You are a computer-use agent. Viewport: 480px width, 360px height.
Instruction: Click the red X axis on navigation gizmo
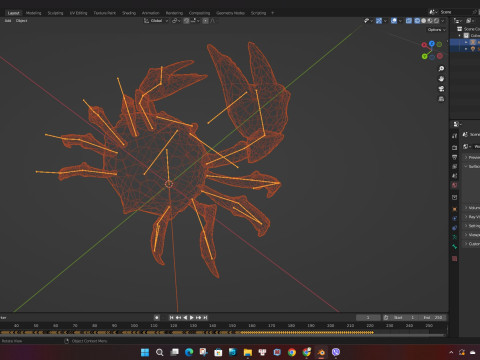pos(424,45)
